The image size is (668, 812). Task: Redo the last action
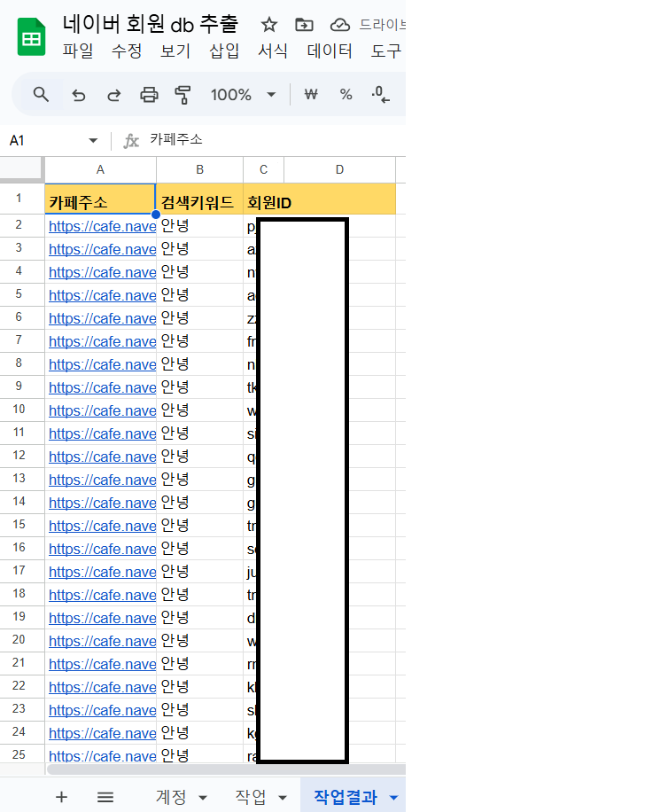[113, 95]
